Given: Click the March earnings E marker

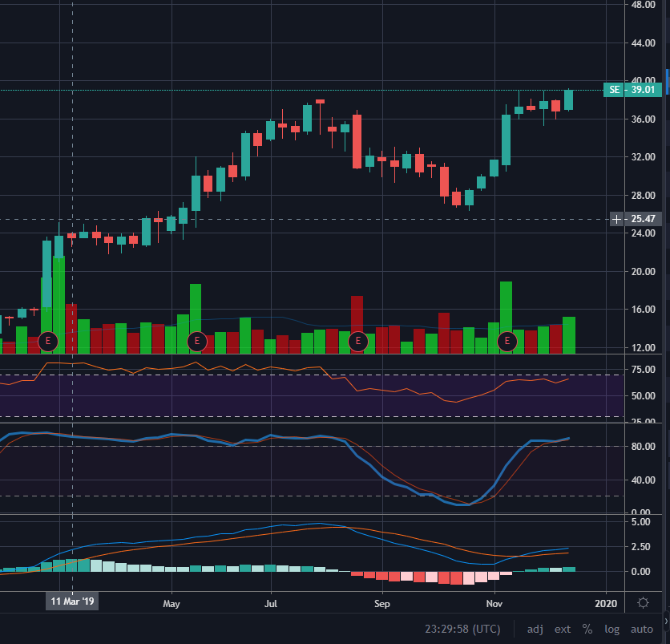Looking at the screenshot, I should 48,341.
